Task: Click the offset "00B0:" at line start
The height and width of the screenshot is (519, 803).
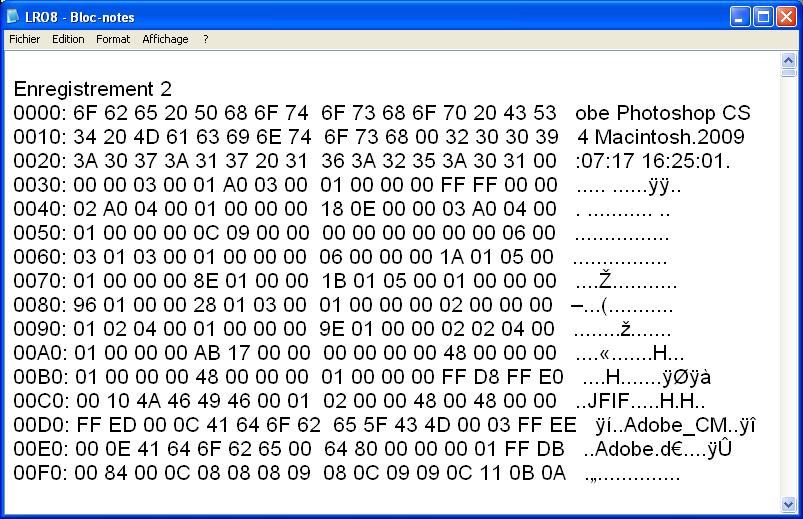Action: coord(41,377)
